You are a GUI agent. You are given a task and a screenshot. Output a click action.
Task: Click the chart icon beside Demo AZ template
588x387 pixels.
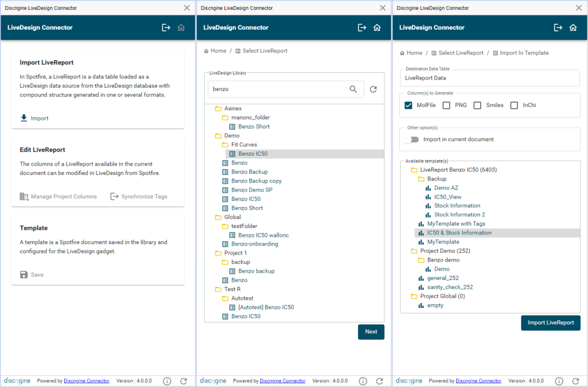click(428, 188)
